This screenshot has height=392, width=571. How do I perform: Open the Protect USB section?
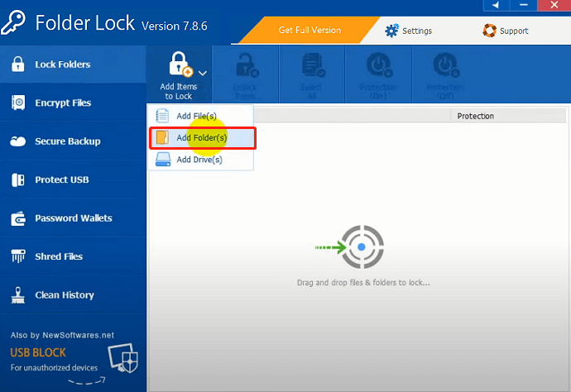point(73,179)
